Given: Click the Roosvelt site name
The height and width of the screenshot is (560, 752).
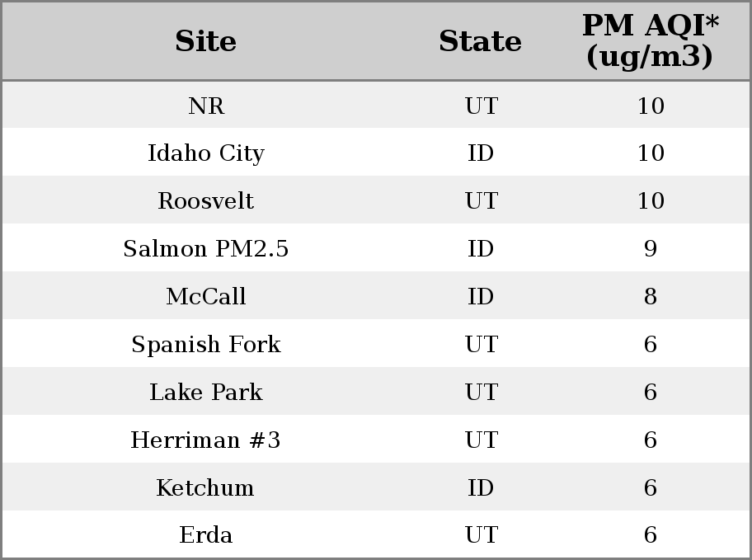Looking at the screenshot, I should click(x=206, y=200).
